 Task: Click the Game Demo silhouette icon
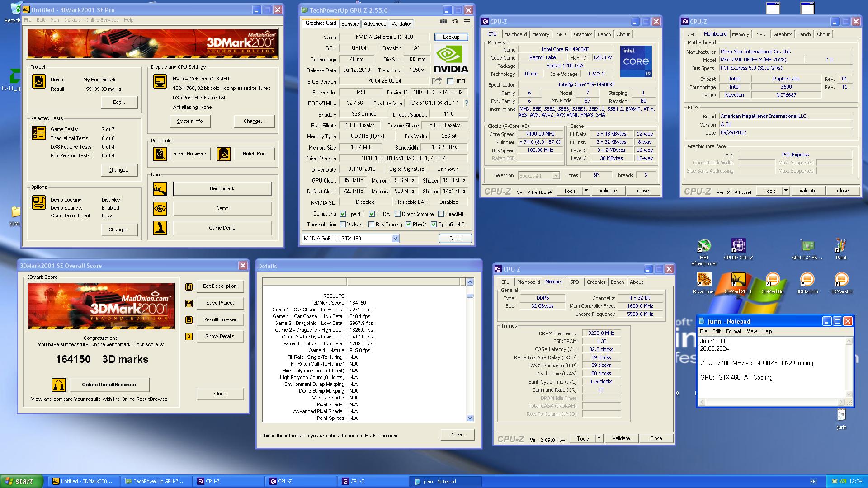pos(160,228)
